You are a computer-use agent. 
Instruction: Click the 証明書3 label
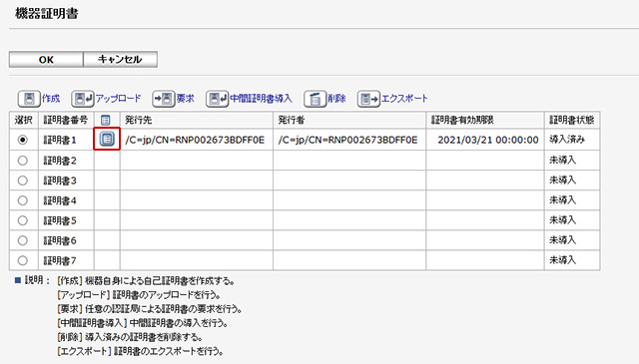pos(60,181)
